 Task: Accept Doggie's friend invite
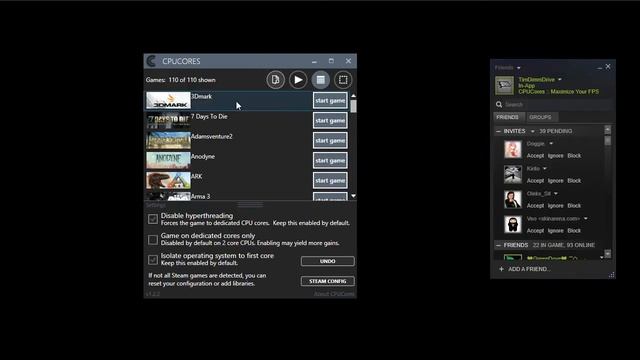coord(535,156)
